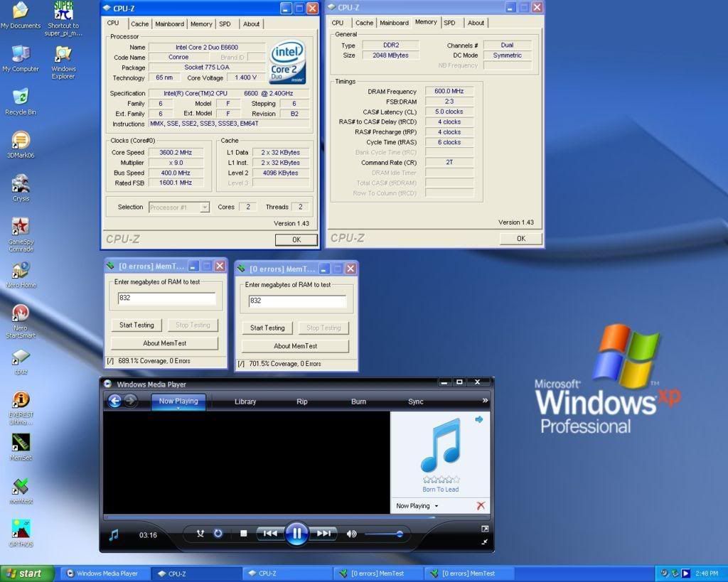
Task: Select the Nero StartSmart icon
Action: tap(21, 321)
